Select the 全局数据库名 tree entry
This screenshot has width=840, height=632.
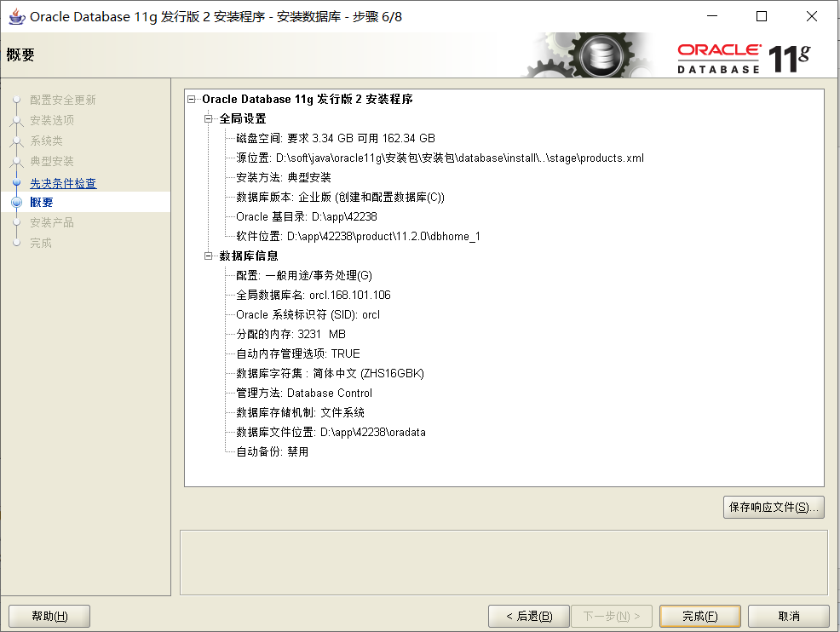tap(314, 296)
